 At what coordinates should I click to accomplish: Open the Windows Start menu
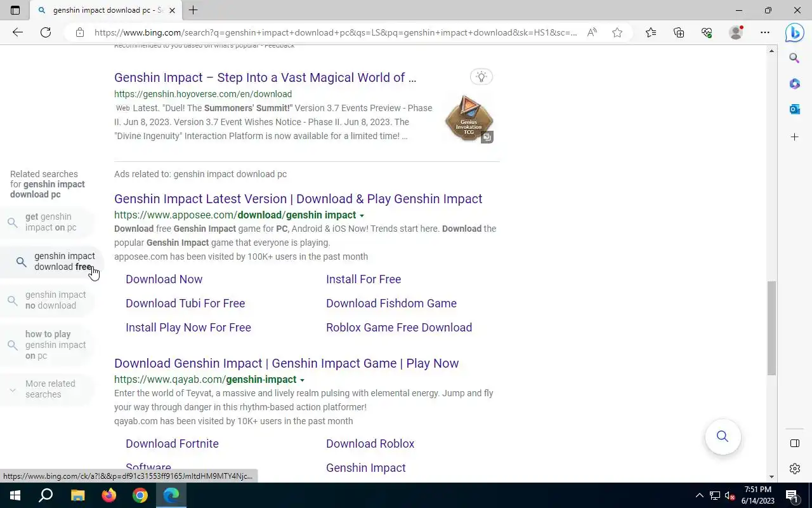[15, 495]
